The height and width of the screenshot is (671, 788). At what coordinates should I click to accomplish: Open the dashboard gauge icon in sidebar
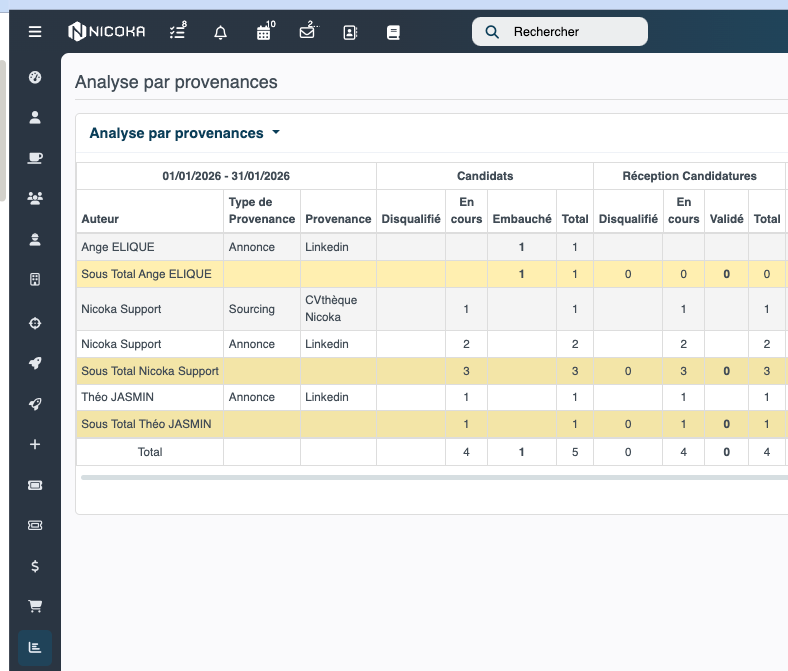click(35, 77)
